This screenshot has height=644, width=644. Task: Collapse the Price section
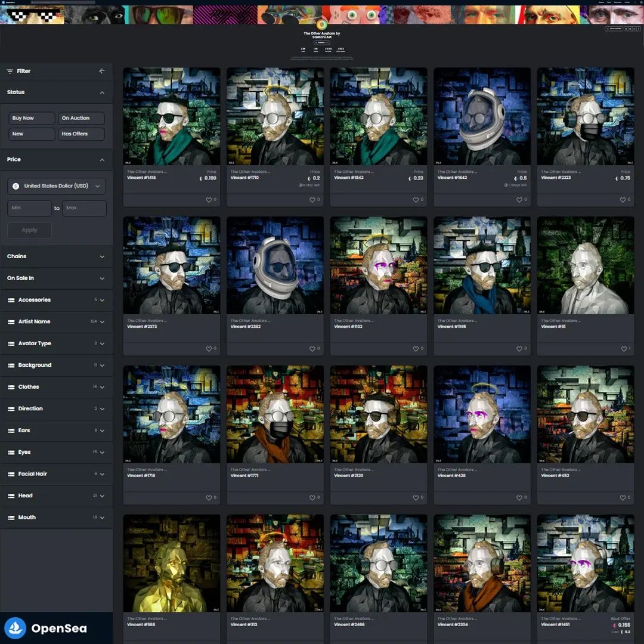[x=56, y=160]
